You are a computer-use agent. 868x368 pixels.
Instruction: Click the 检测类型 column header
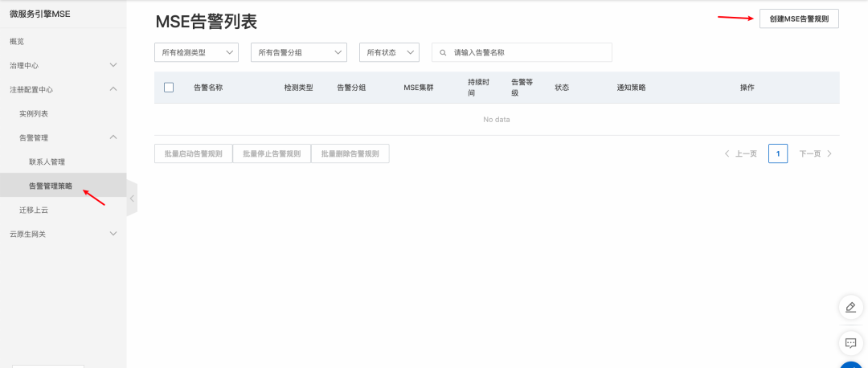pos(299,88)
